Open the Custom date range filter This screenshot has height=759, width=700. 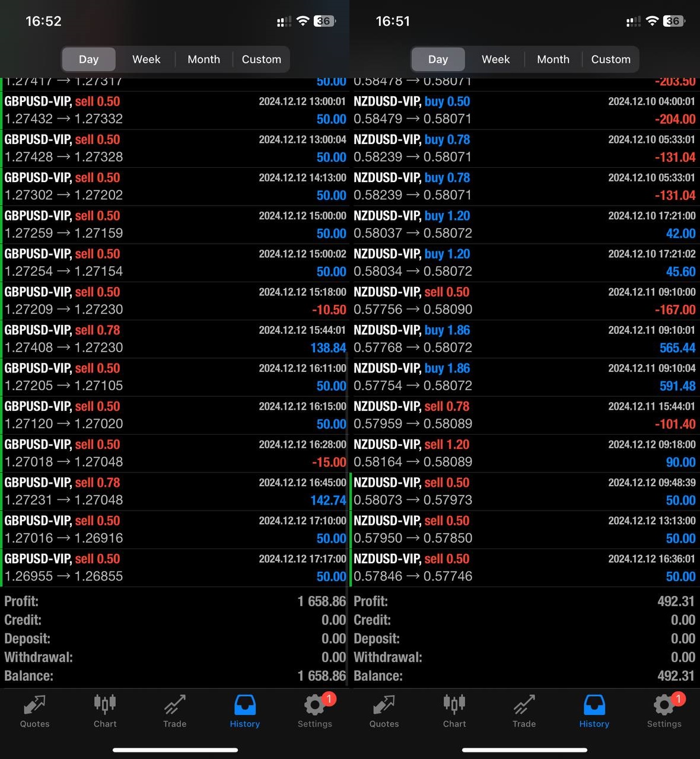[x=261, y=59]
